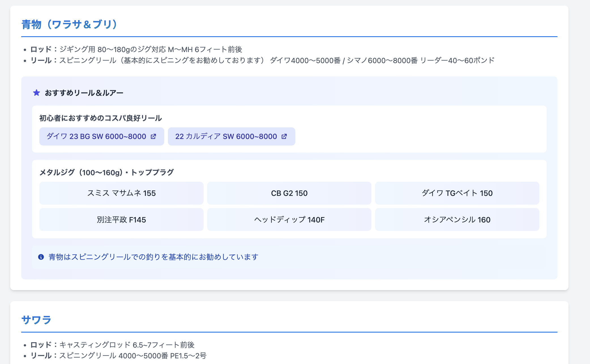Select the オシアペンシル 160 lure chip
This screenshot has width=590, height=364.
[457, 219]
